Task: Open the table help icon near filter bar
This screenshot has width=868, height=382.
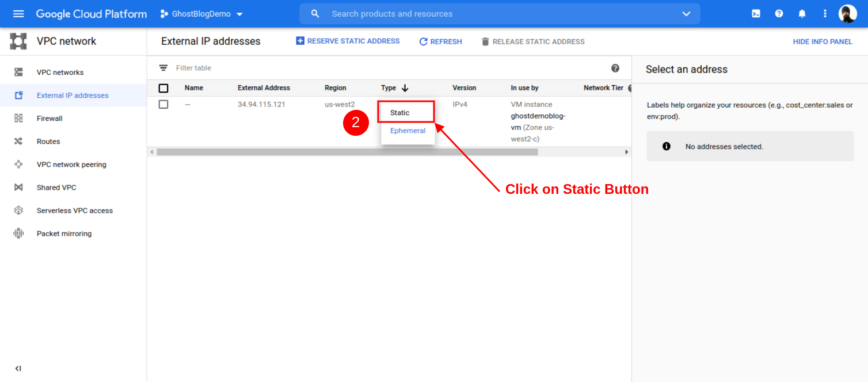Action: (615, 68)
